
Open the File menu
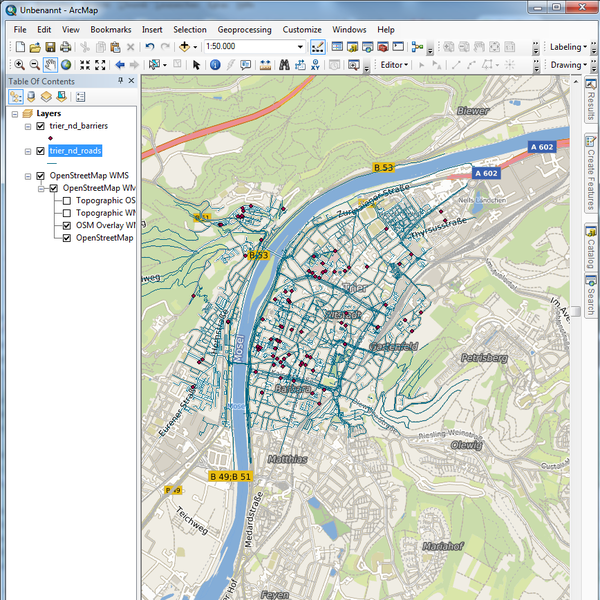(x=20, y=29)
